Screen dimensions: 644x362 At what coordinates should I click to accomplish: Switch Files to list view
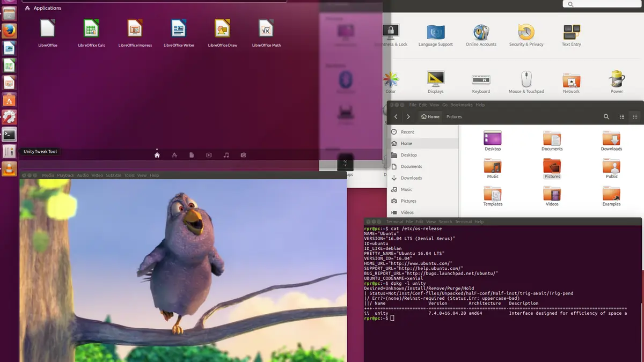point(622,116)
